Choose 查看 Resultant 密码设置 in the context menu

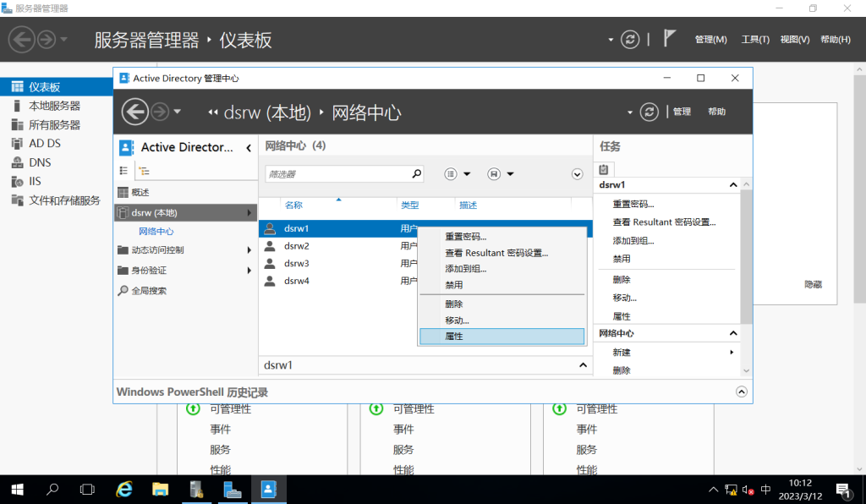tap(502, 253)
